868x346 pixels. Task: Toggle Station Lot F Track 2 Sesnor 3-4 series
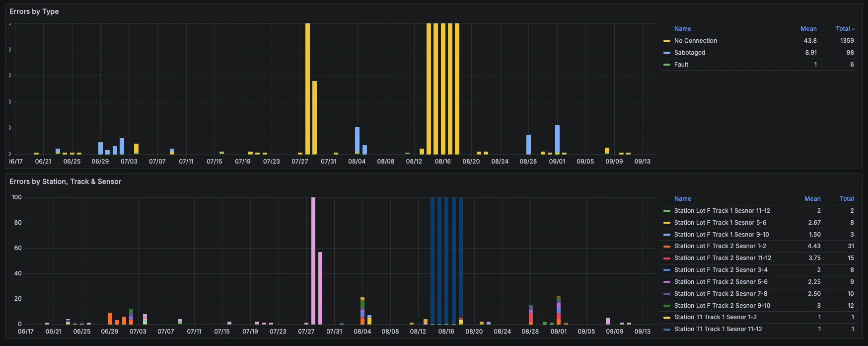pos(721,270)
